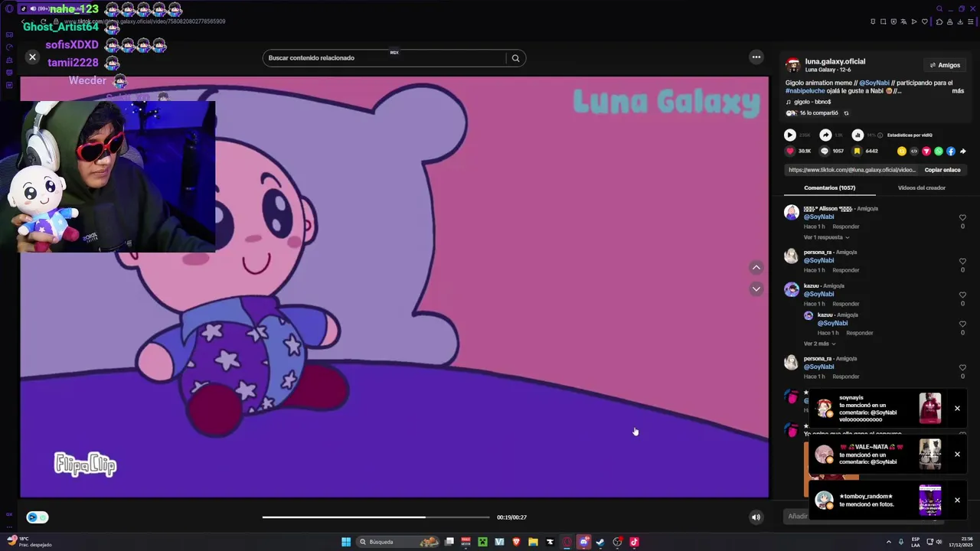Screen dimensions: 980x551
Task: Seek on the video progress bar
Action: tap(375, 517)
